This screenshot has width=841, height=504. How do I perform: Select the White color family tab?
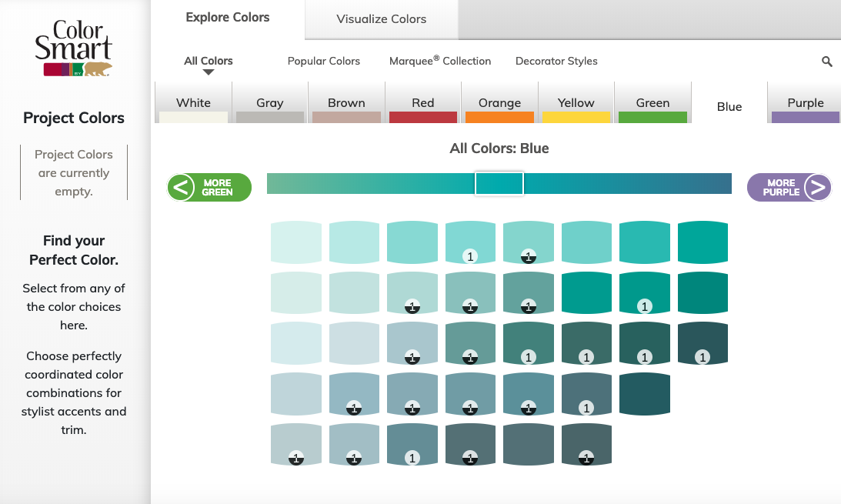[x=193, y=103]
